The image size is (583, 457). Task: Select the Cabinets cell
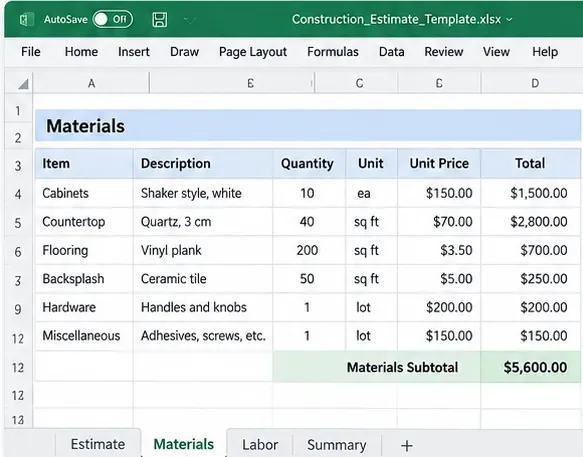[x=84, y=193]
